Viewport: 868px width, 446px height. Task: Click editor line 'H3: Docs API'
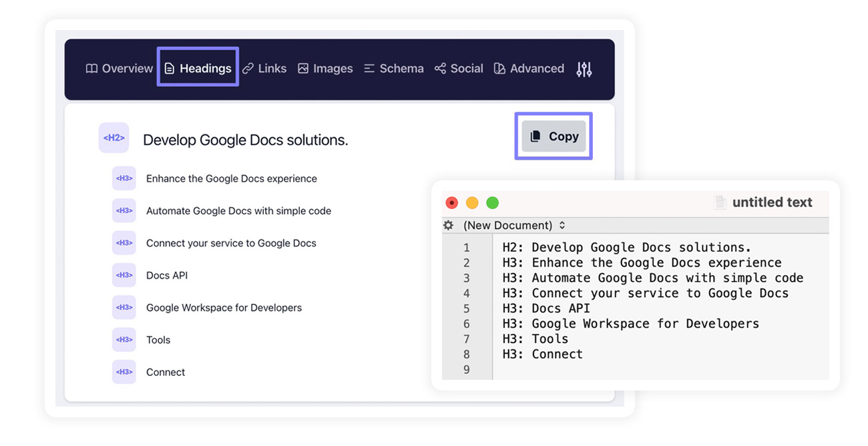pyautogui.click(x=546, y=308)
